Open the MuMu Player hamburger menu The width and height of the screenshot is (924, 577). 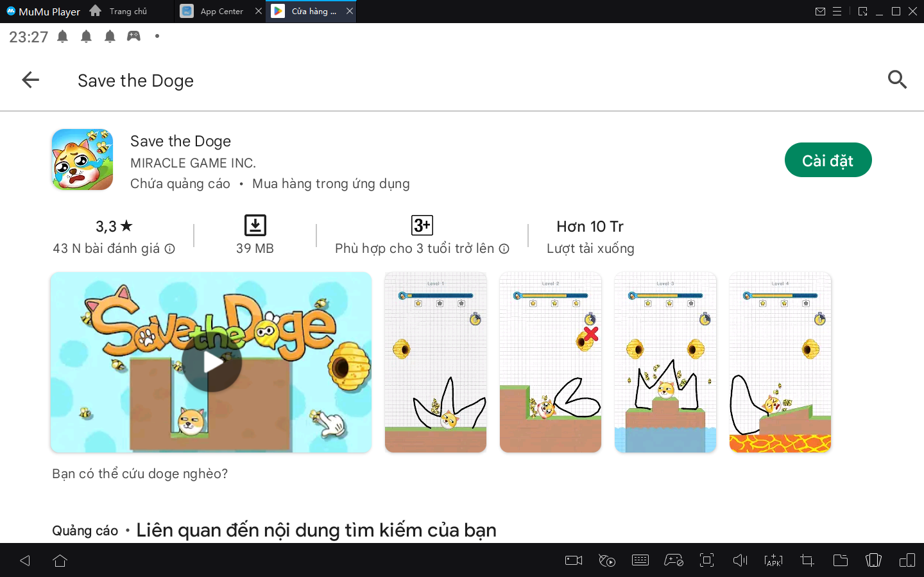pyautogui.click(x=837, y=12)
